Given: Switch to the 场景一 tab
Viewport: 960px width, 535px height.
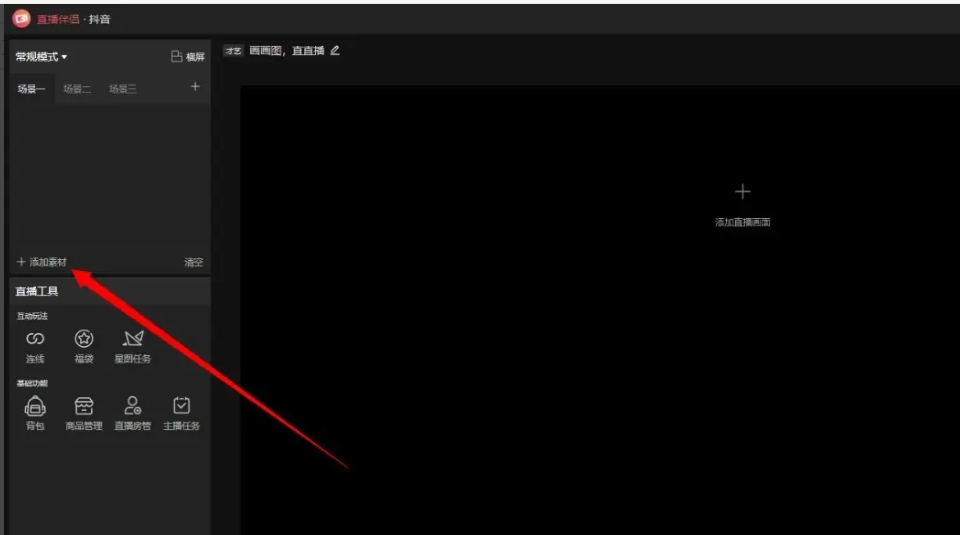Looking at the screenshot, I should (x=31, y=89).
